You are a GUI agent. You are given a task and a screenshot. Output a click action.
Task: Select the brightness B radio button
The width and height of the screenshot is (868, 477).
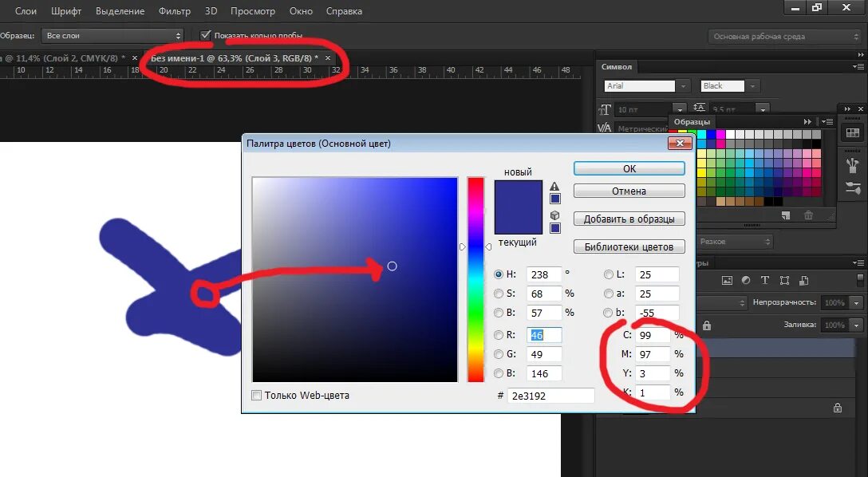pos(499,313)
